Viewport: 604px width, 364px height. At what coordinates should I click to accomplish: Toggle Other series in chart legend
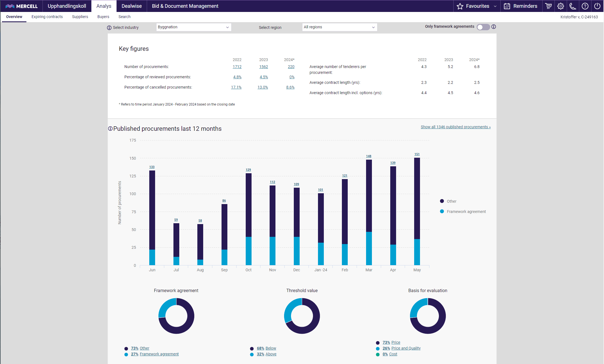tap(451, 201)
